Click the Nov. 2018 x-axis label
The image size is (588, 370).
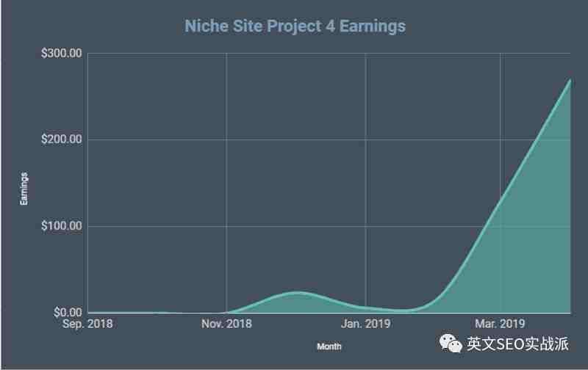(226, 324)
